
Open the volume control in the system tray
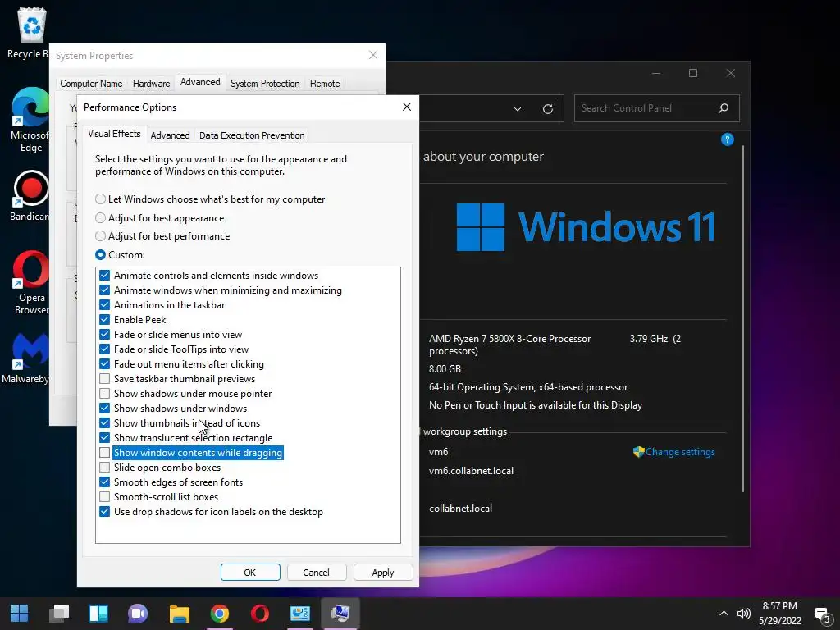click(x=743, y=614)
